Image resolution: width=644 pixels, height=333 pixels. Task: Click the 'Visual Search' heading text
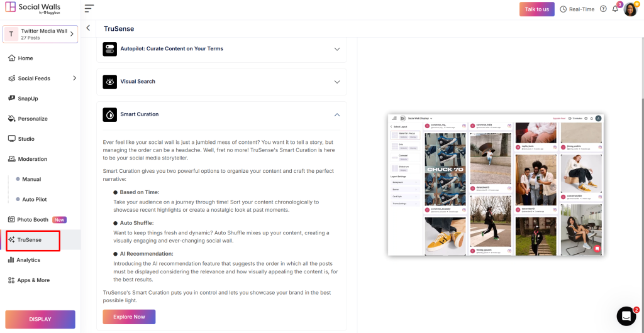138,82
